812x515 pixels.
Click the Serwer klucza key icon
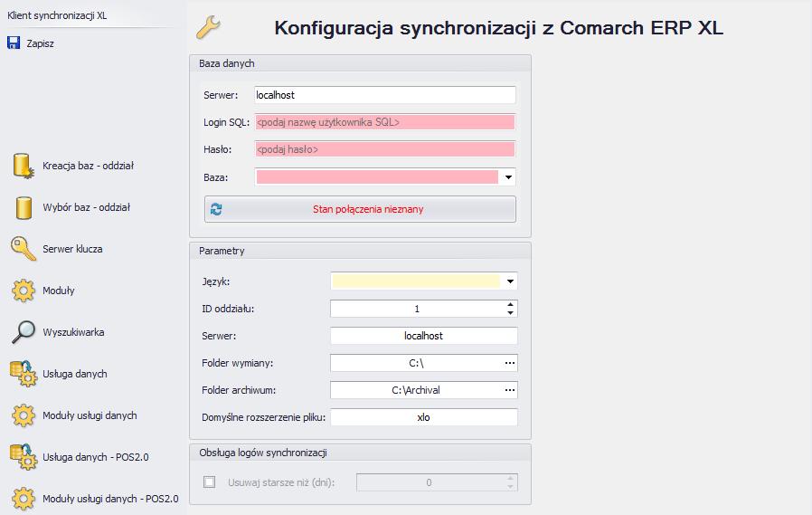coord(24,249)
